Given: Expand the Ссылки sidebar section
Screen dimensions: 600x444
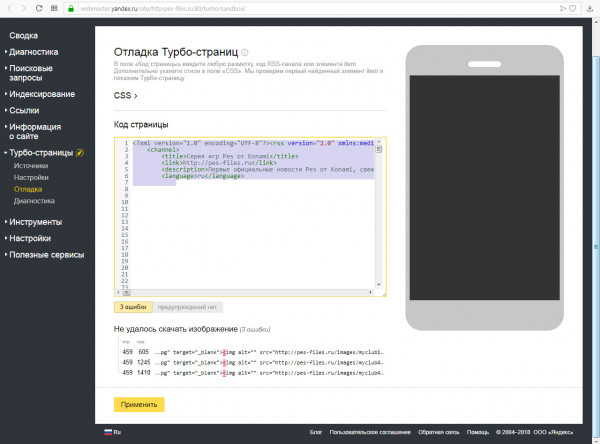Looking at the screenshot, I should [24, 111].
